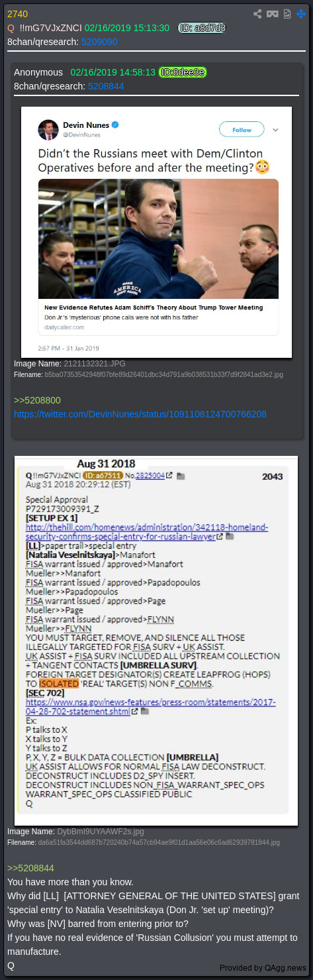Image resolution: width=313 pixels, height=980 pixels.
Task: Click the post number 2740 label
Action: 18,14
